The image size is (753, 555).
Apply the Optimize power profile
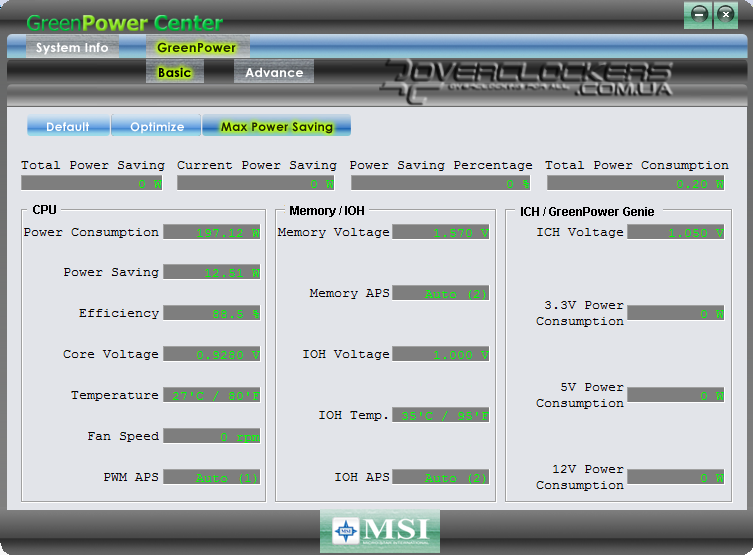pos(157,126)
